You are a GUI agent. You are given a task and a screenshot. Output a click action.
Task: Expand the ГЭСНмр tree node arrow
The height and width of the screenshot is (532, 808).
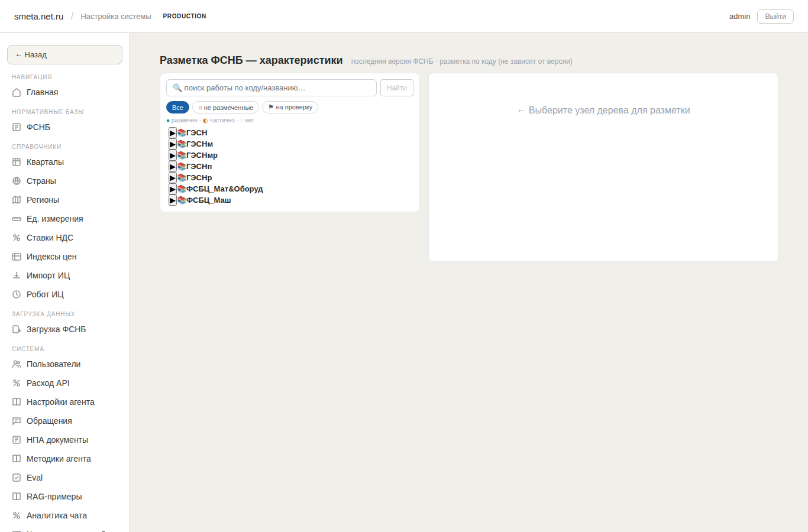coord(173,155)
